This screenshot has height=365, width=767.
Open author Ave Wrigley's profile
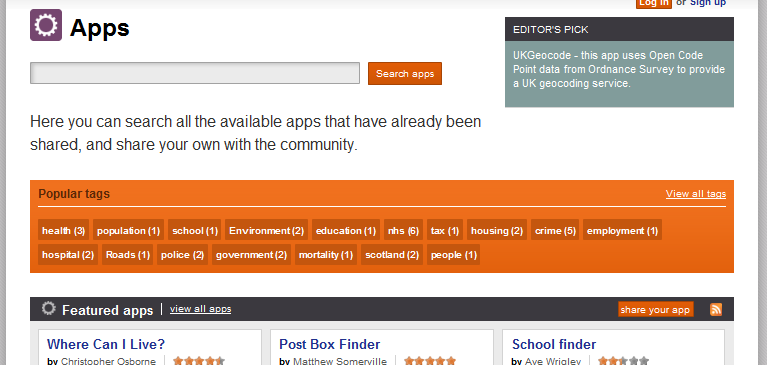coord(552,361)
